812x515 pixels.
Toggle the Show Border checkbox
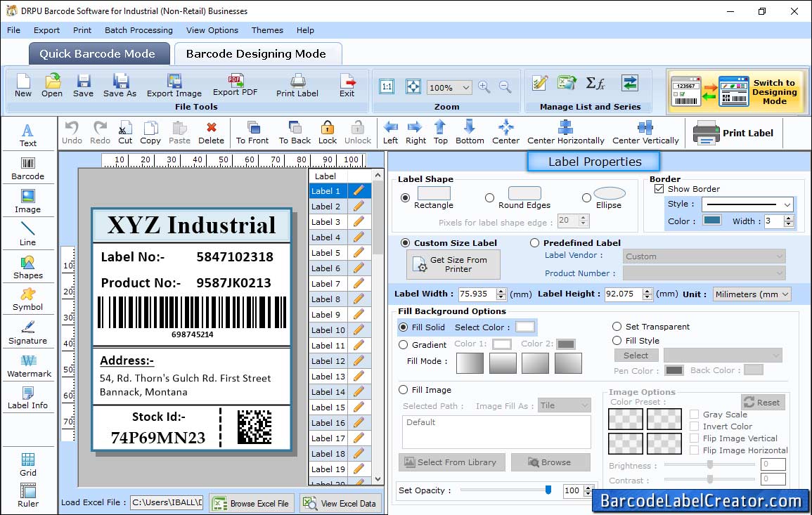(x=659, y=189)
